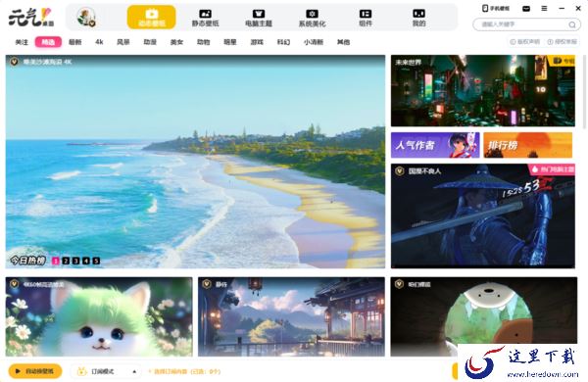Open the 电脑主题 computer themes section

coord(259,18)
